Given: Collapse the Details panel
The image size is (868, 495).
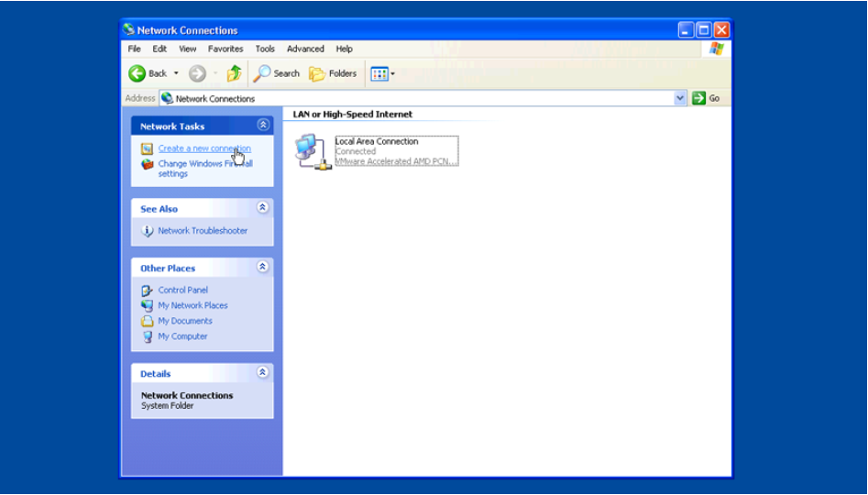Looking at the screenshot, I should coord(263,372).
